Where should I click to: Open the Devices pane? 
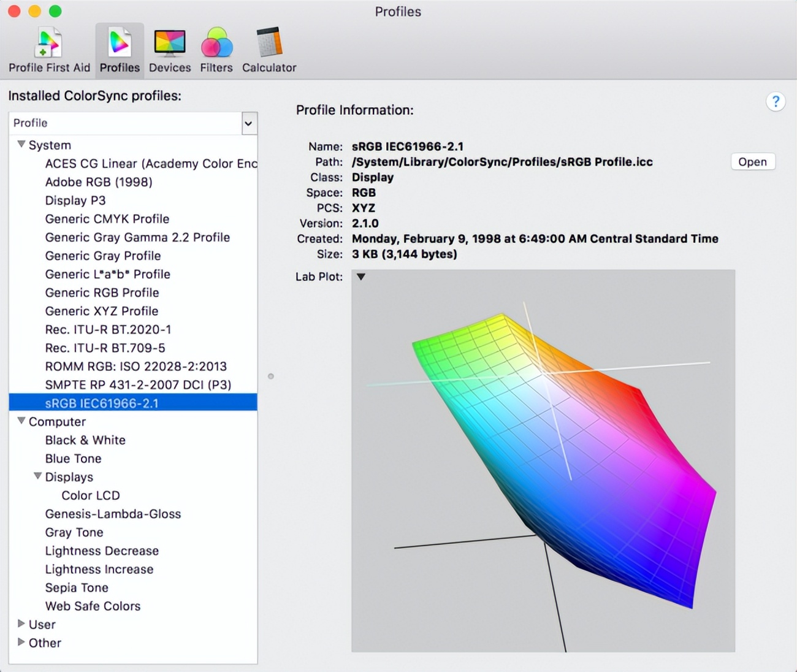click(170, 50)
